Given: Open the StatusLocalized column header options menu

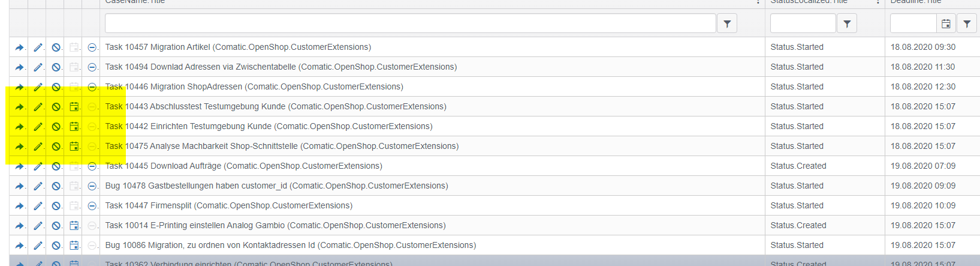Looking at the screenshot, I should click(878, 2).
